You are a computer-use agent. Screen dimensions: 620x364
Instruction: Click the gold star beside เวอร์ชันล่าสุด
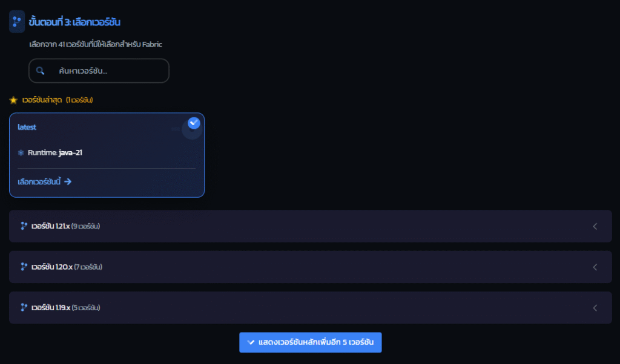[x=13, y=100]
